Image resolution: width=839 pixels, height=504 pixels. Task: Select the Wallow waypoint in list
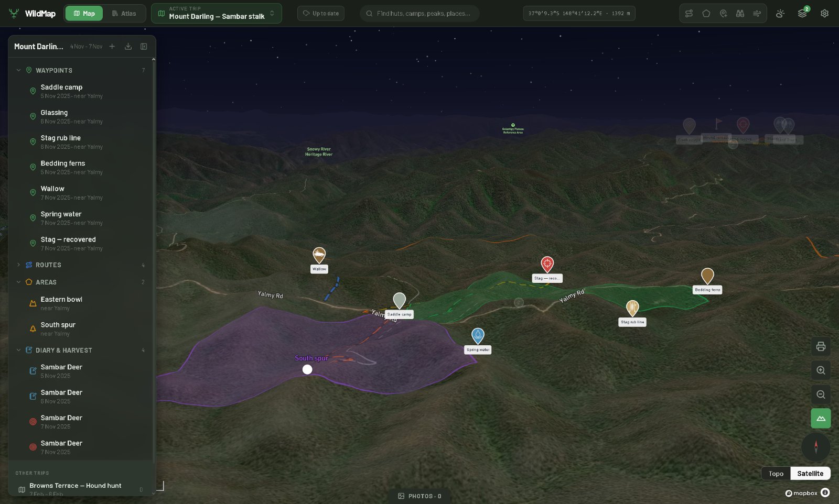coord(81,193)
